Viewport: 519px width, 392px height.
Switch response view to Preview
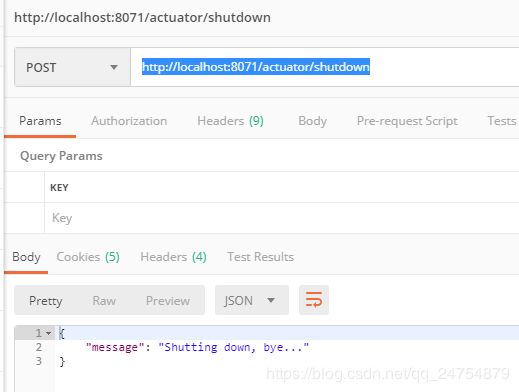[168, 301]
